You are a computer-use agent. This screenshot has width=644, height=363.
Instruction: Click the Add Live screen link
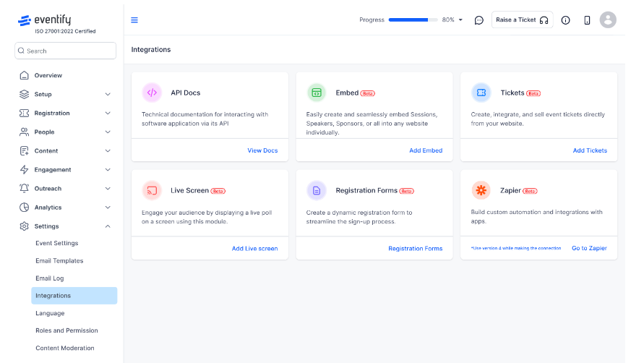[254, 248]
